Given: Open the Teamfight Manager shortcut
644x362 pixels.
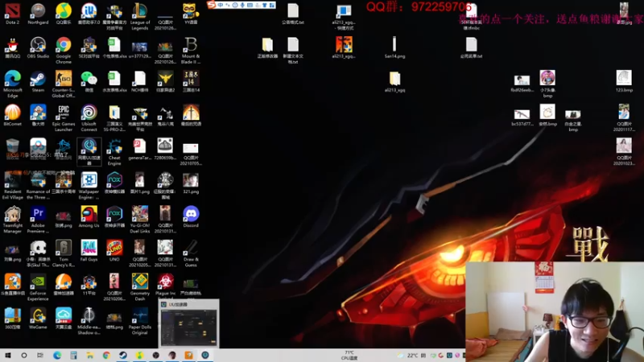Looking at the screenshot, I should (12, 220).
